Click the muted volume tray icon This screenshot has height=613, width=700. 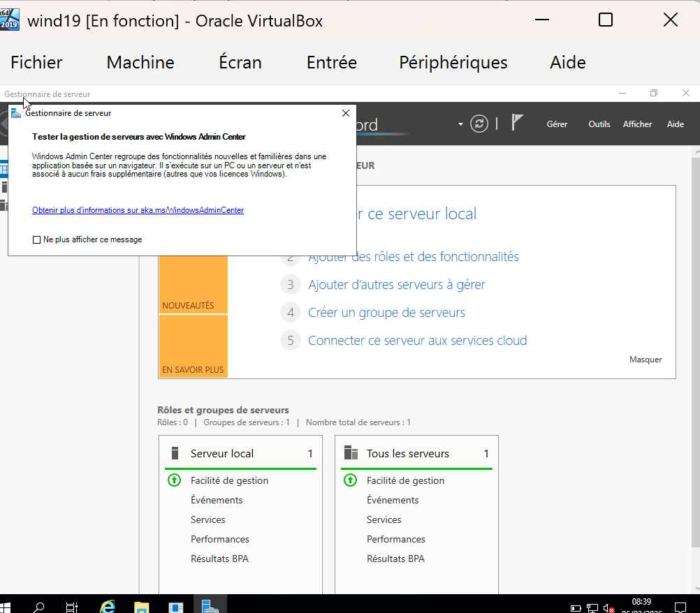(608, 608)
